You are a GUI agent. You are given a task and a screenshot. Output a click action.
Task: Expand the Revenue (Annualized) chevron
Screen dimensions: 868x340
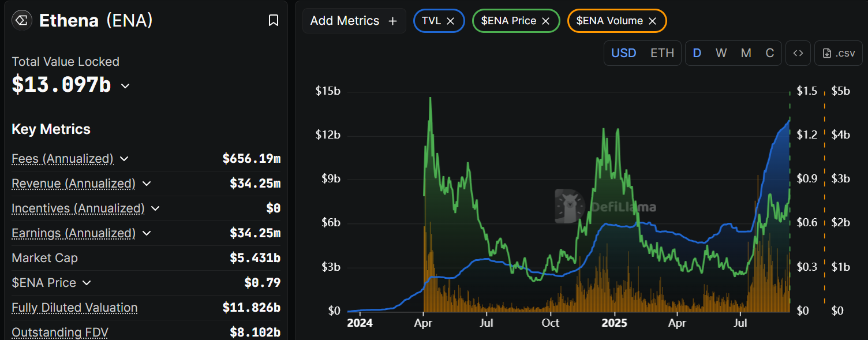pos(147,184)
